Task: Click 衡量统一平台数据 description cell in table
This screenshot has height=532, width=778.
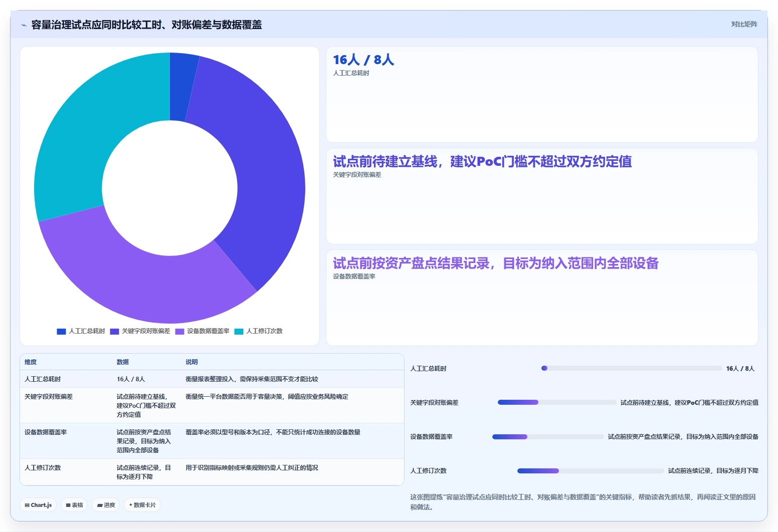Action: click(x=267, y=397)
